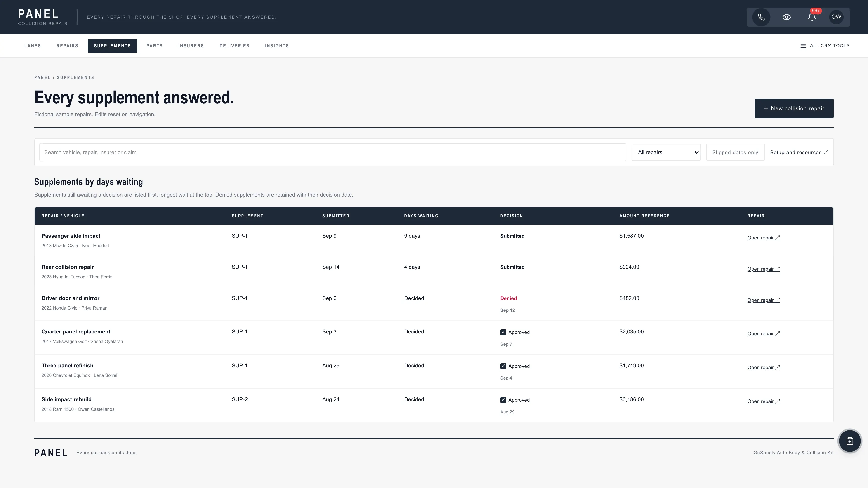This screenshot has width=868, height=488.
Task: Click the phone call icon in header
Action: click(x=761, y=17)
